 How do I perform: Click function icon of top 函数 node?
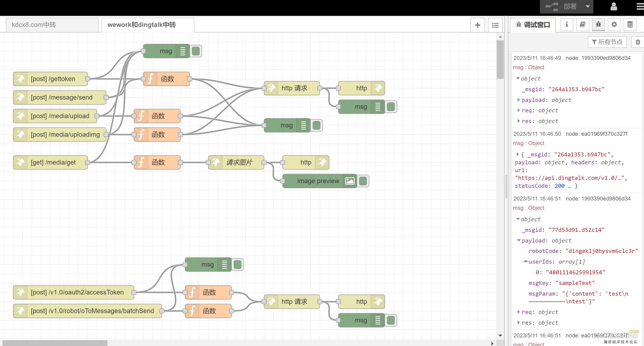click(x=150, y=79)
